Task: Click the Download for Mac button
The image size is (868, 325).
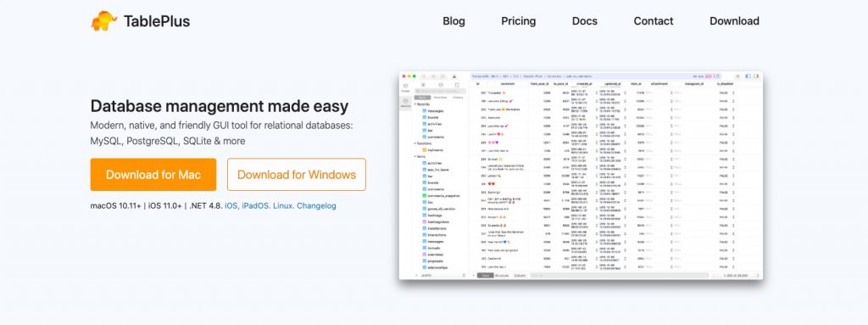Action: click(x=153, y=175)
